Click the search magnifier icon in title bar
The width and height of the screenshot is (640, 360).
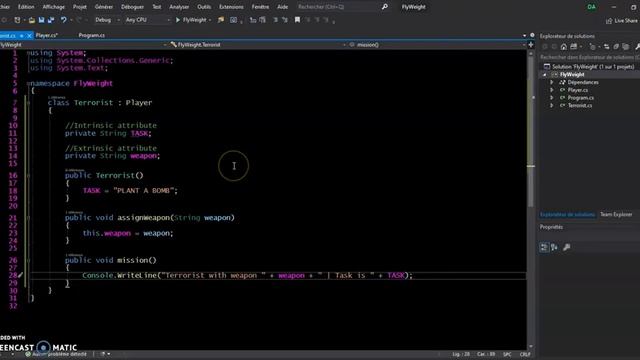pos(384,7)
